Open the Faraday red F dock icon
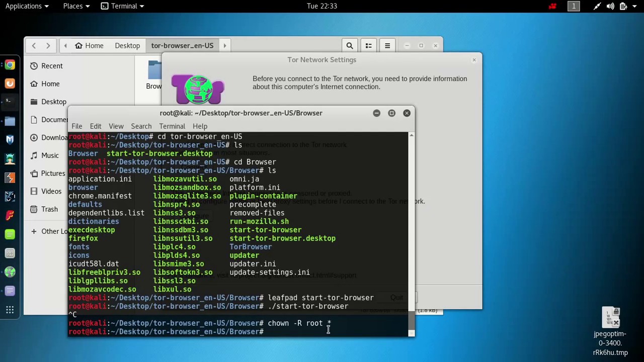This screenshot has width=644, height=362. pyautogui.click(x=10, y=215)
